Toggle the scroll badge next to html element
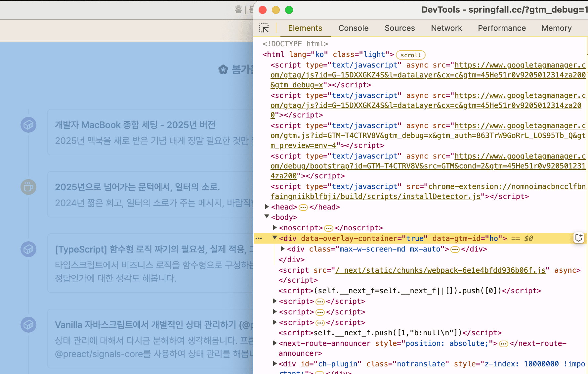Image resolution: width=588 pixels, height=374 pixels. [410, 55]
